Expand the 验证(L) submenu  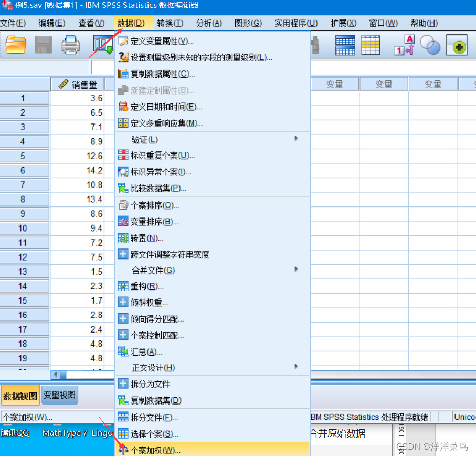pyautogui.click(x=213, y=140)
